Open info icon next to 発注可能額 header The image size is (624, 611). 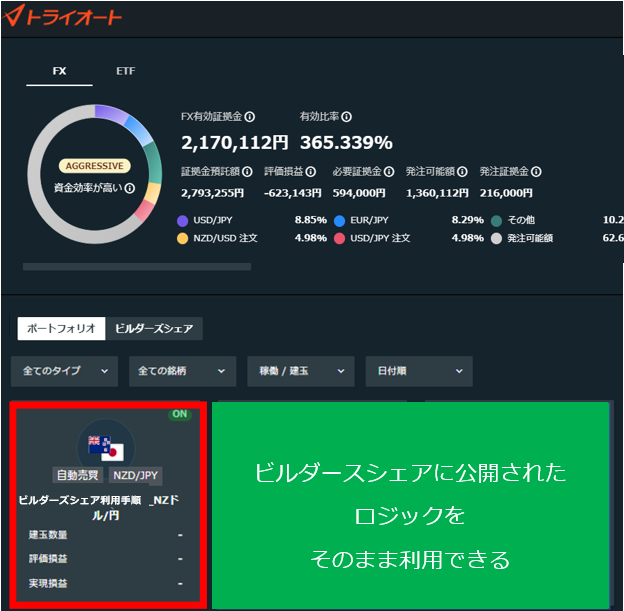tap(462, 172)
